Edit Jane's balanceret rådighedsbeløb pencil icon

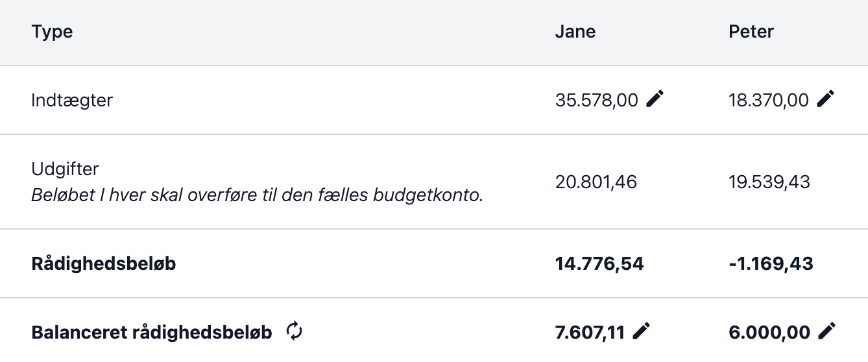point(641,332)
